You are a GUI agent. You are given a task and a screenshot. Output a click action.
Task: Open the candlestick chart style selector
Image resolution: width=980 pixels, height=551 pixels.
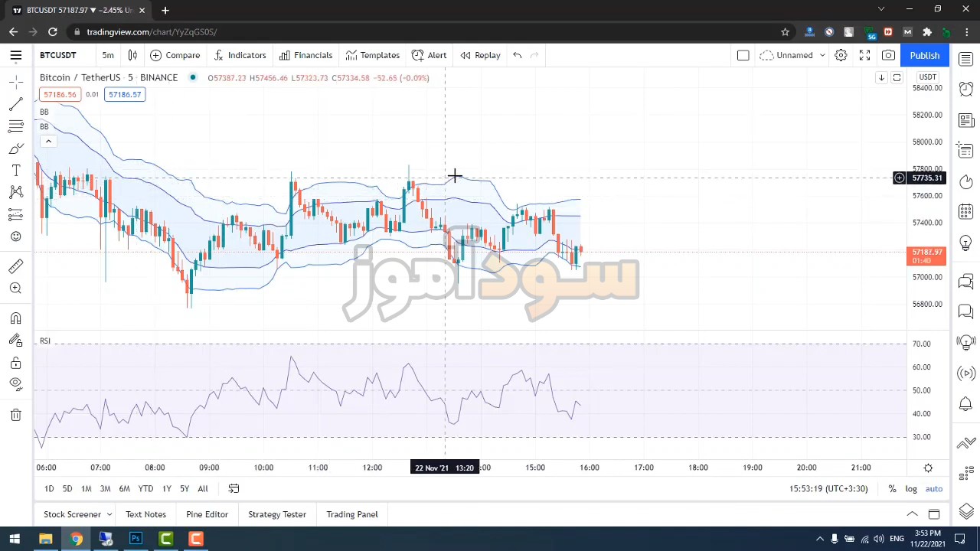[132, 55]
